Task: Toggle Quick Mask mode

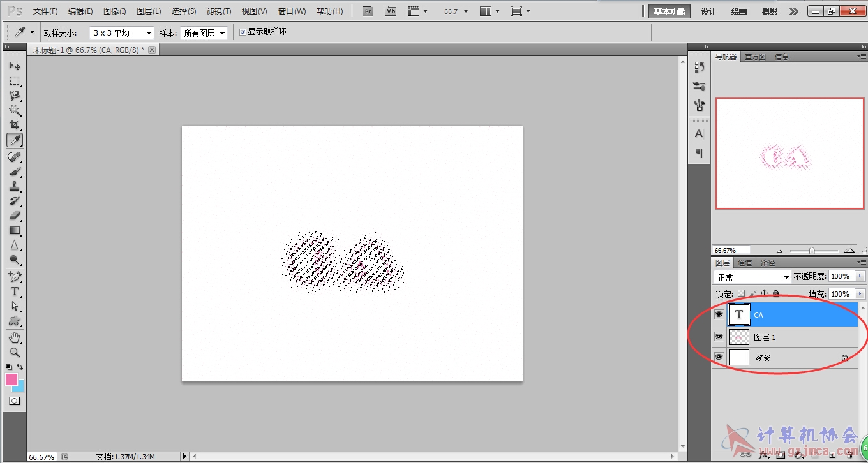Action: (x=15, y=401)
